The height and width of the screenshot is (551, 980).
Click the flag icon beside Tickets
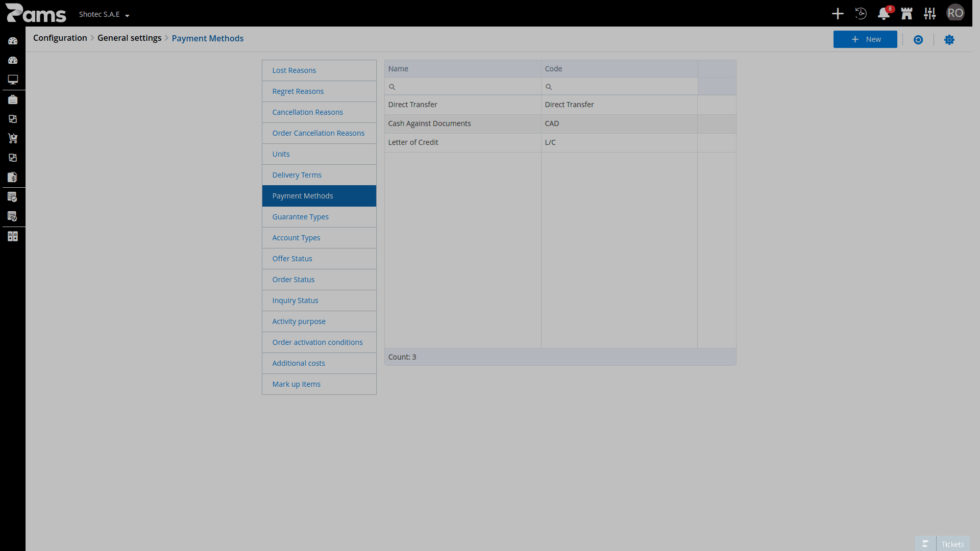tap(925, 544)
